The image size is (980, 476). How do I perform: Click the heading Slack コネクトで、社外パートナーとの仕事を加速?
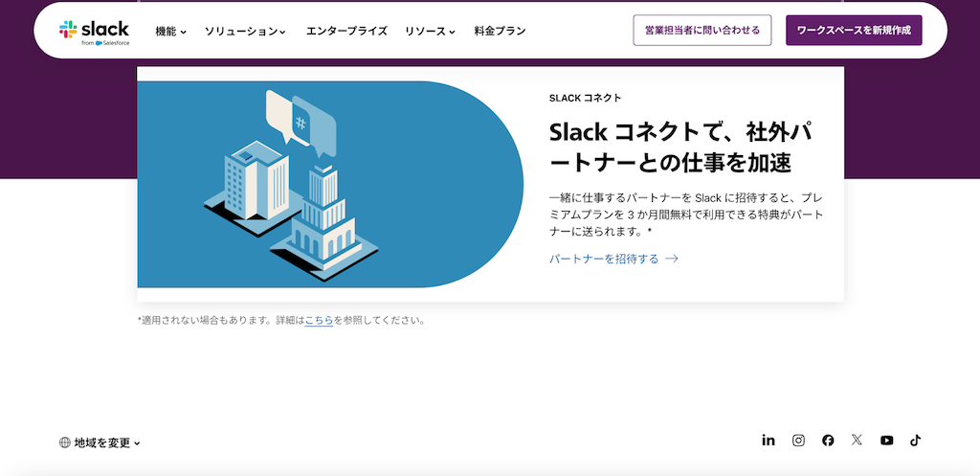coord(681,147)
